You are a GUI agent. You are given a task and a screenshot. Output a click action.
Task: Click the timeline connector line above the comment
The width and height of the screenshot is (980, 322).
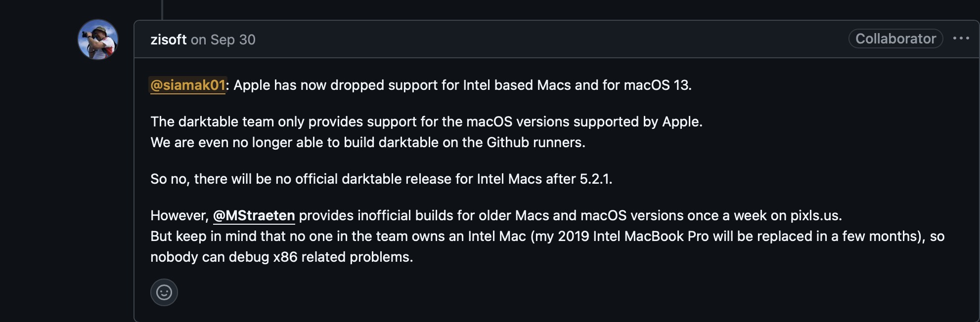[x=162, y=9]
